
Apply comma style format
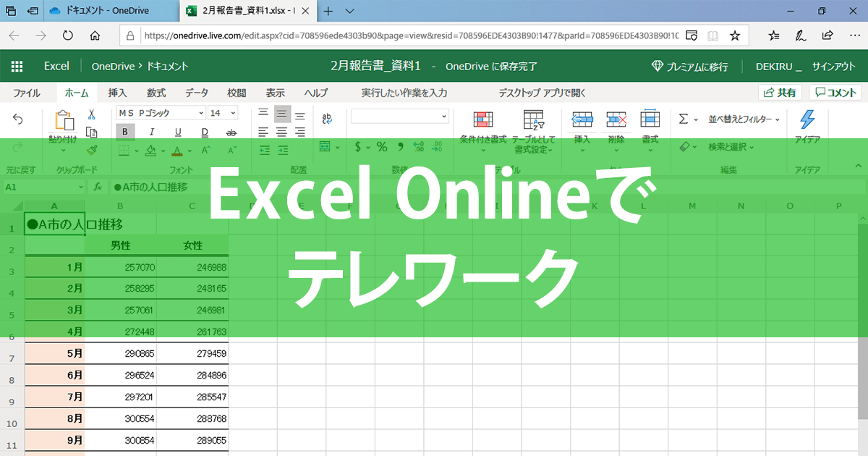(x=400, y=147)
